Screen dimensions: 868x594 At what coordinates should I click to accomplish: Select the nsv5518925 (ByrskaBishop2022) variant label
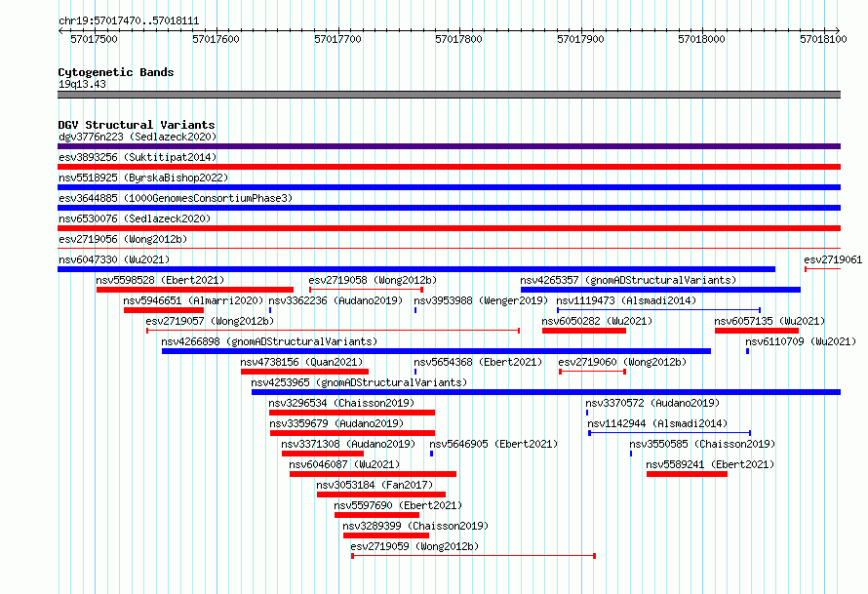(143, 178)
